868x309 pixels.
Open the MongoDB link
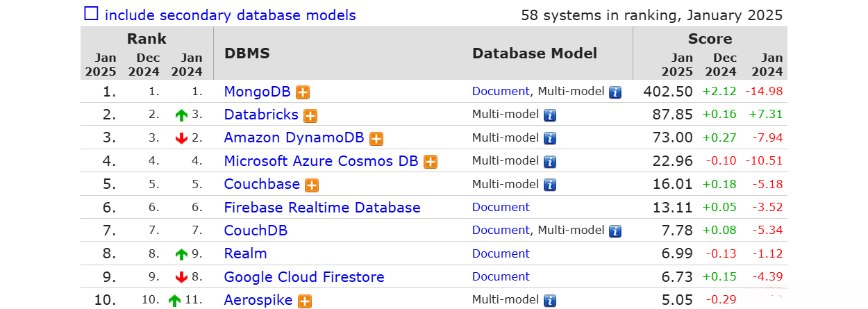(x=258, y=91)
